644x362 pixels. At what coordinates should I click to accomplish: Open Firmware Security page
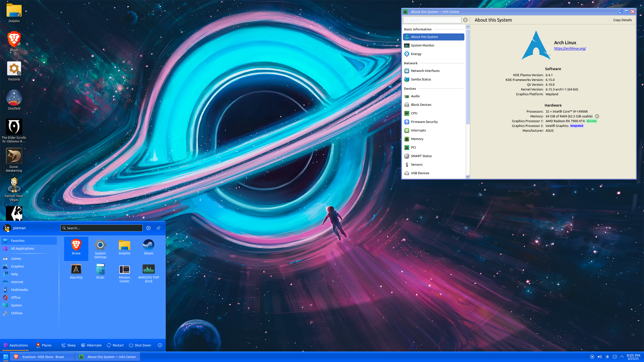pyautogui.click(x=434, y=122)
